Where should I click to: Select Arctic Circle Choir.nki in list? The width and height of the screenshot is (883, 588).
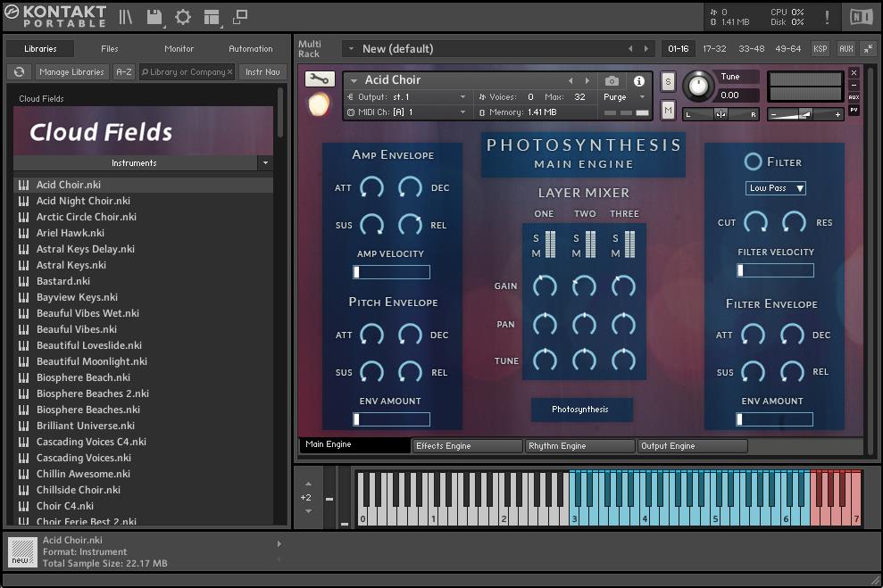[87, 217]
